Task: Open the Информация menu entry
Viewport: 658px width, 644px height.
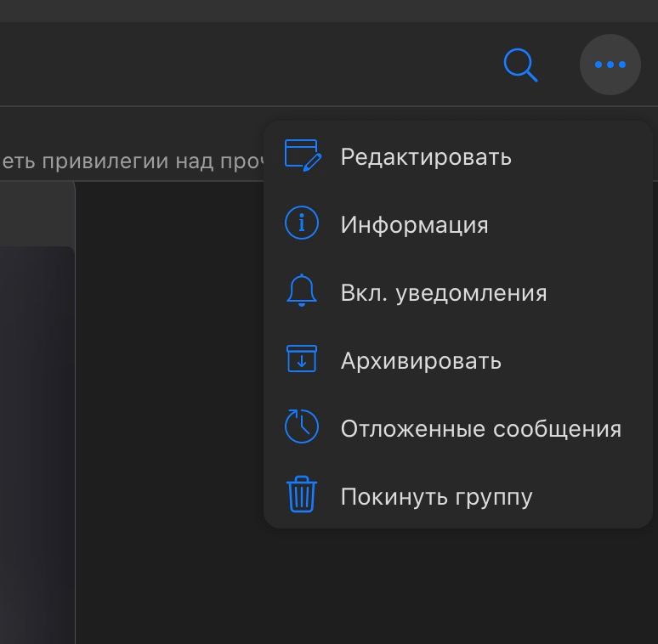Action: coord(458,224)
